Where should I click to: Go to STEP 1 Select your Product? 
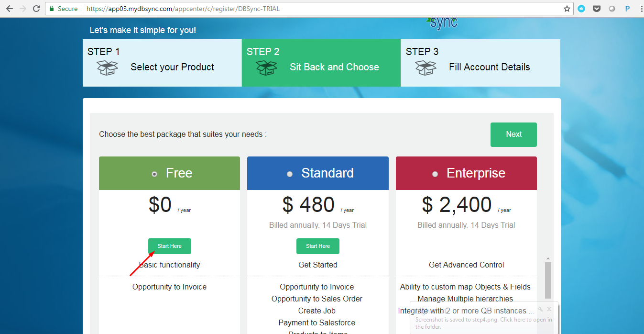(162, 63)
